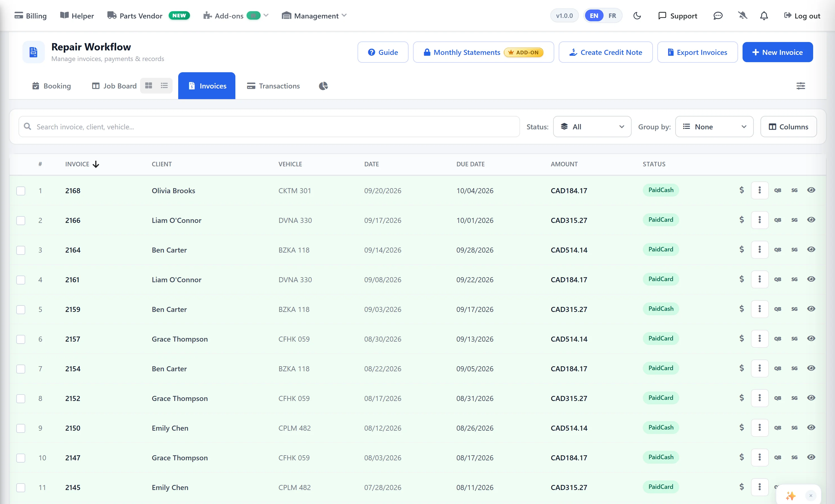Open the notifications bell icon
The height and width of the screenshot is (504, 835).
point(764,16)
